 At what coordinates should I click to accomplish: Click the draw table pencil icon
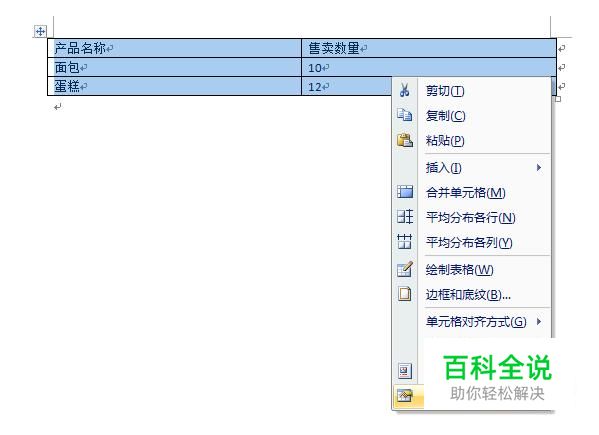pos(405,269)
